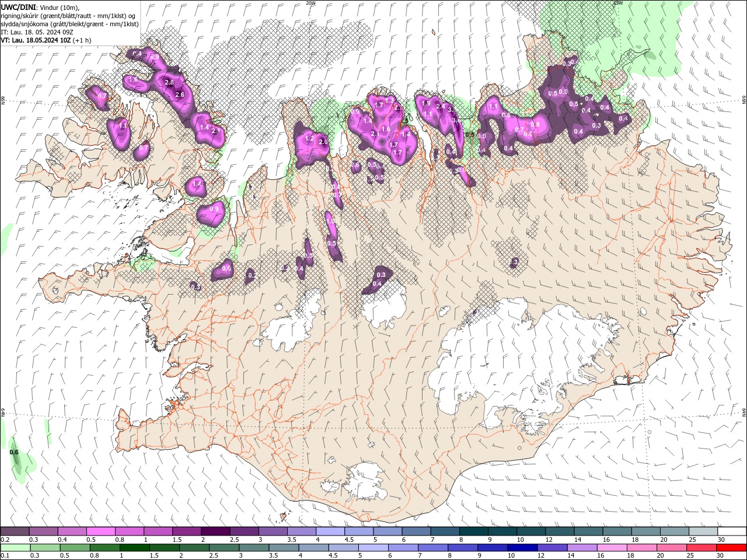The image size is (747, 560).
Task: Select the light grey swatch starting at 25 in upper legend
Action: (703, 531)
